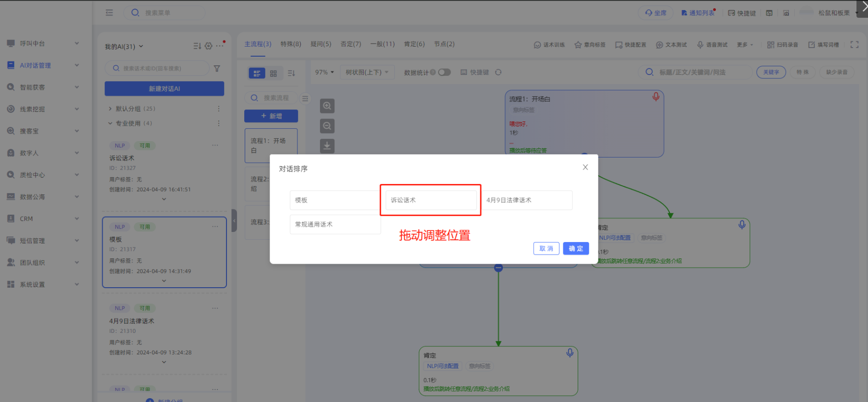Switch to grid view icon
Viewport: 868px width, 402px height.
point(273,73)
